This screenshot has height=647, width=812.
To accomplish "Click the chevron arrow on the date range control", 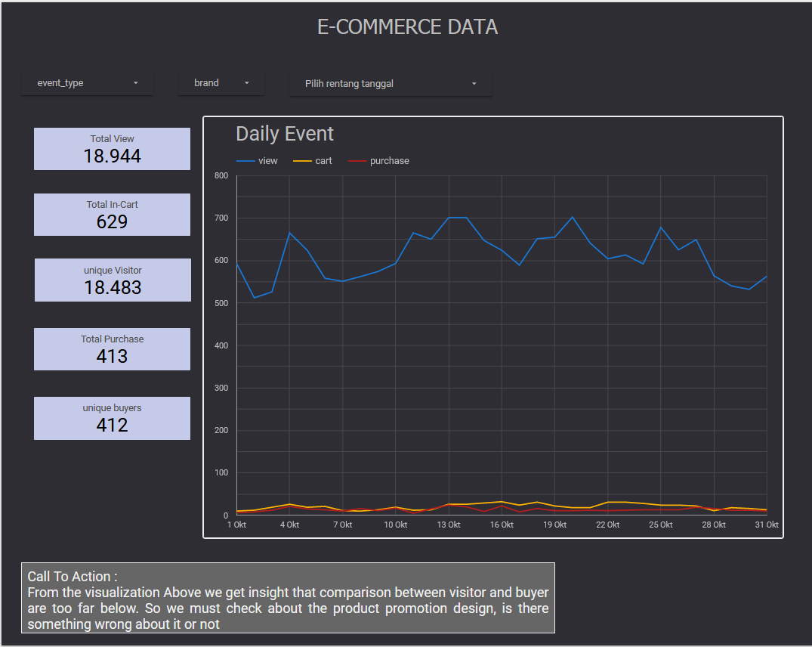I will pyautogui.click(x=474, y=83).
